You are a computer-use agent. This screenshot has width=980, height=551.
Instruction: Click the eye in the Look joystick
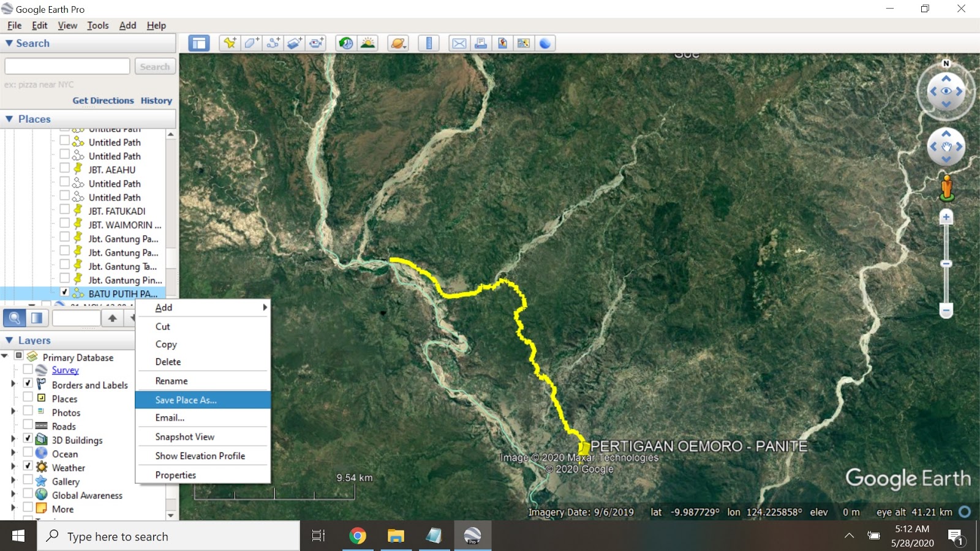(x=946, y=91)
